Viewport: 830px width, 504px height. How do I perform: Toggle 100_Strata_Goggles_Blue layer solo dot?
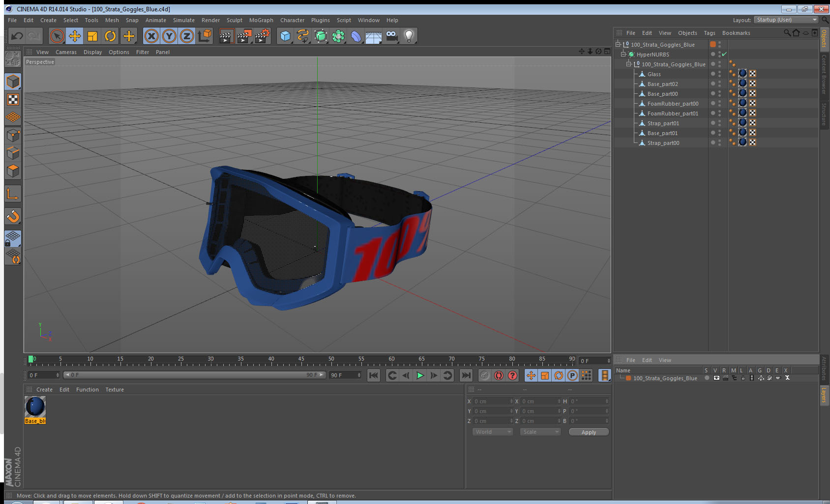pos(707,378)
